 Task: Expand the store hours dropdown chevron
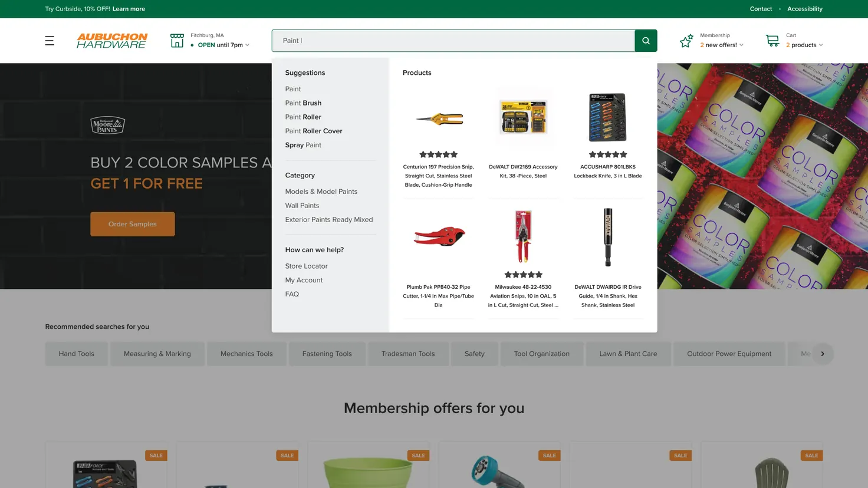(x=247, y=45)
